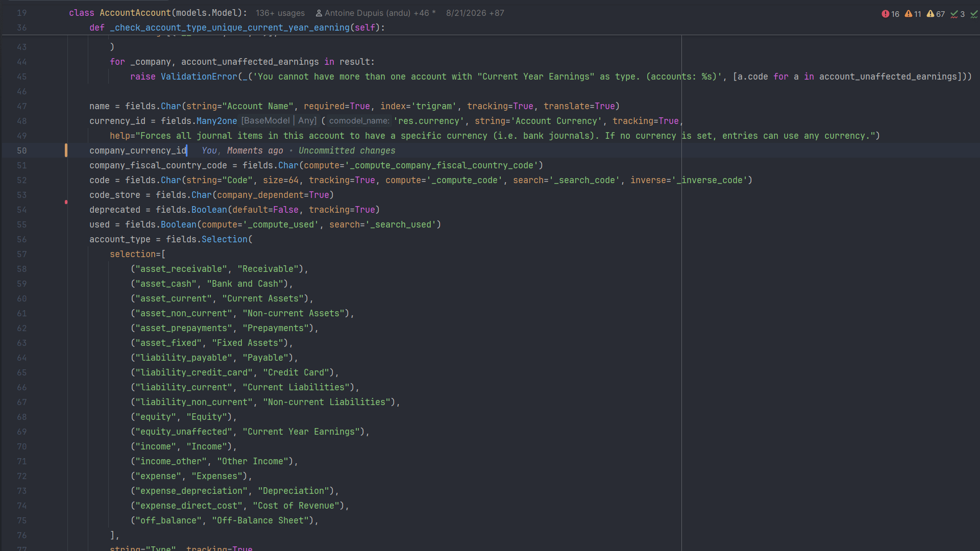Open the author hint user icon before Antoine Dupuis
Screen dimensions: 980x551
click(x=319, y=13)
